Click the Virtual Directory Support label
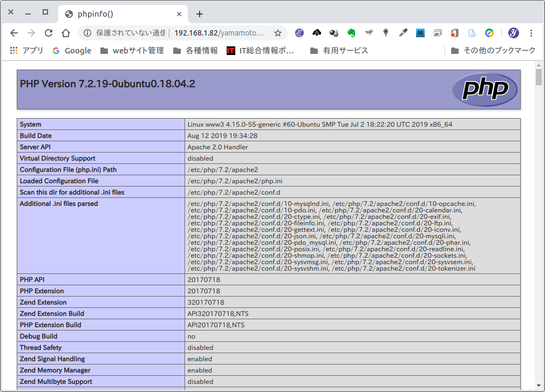Screen dimensions: 545x392 [x=57, y=159]
